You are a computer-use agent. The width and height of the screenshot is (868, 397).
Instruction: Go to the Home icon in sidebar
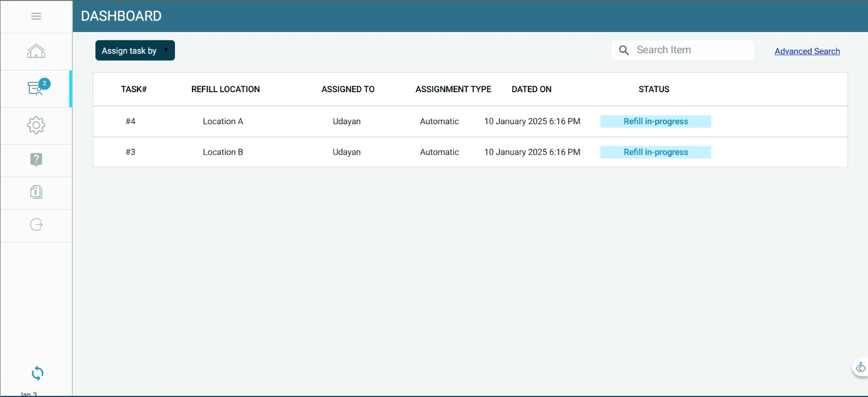tap(36, 51)
